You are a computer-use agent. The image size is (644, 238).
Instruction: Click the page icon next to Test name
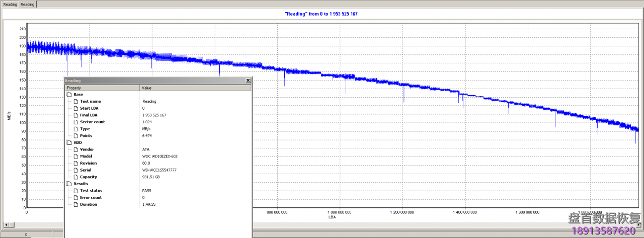(76, 101)
